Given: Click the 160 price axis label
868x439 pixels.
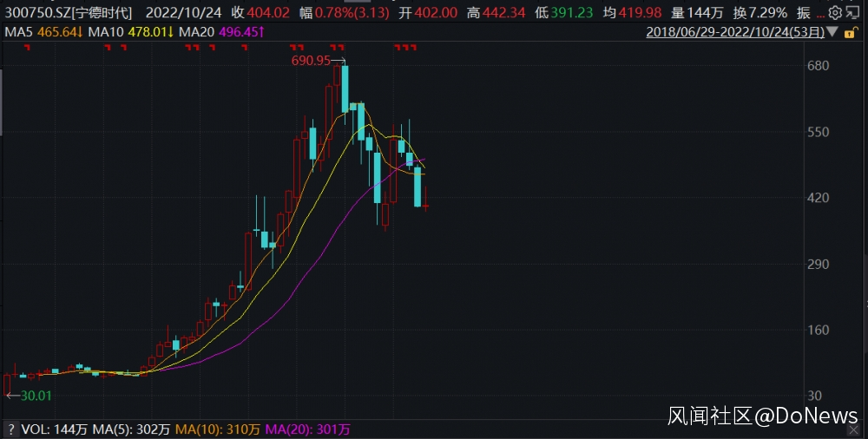Looking at the screenshot, I should pos(819,330).
